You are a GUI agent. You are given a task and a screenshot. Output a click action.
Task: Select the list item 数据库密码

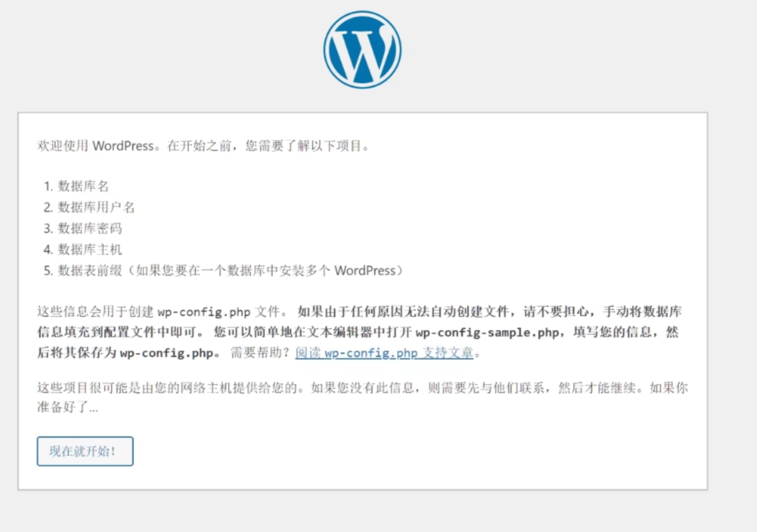[x=90, y=228]
